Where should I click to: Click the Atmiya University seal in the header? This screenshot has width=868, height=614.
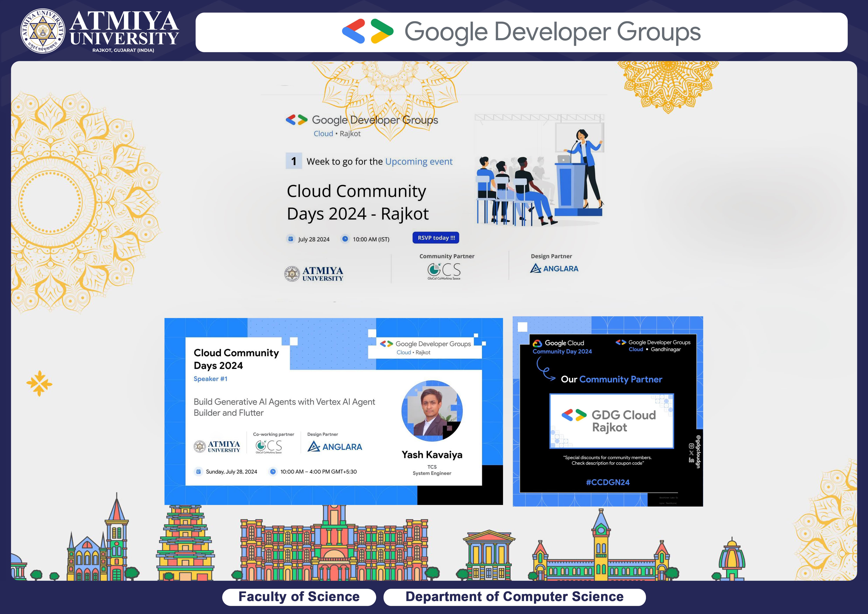42,31
